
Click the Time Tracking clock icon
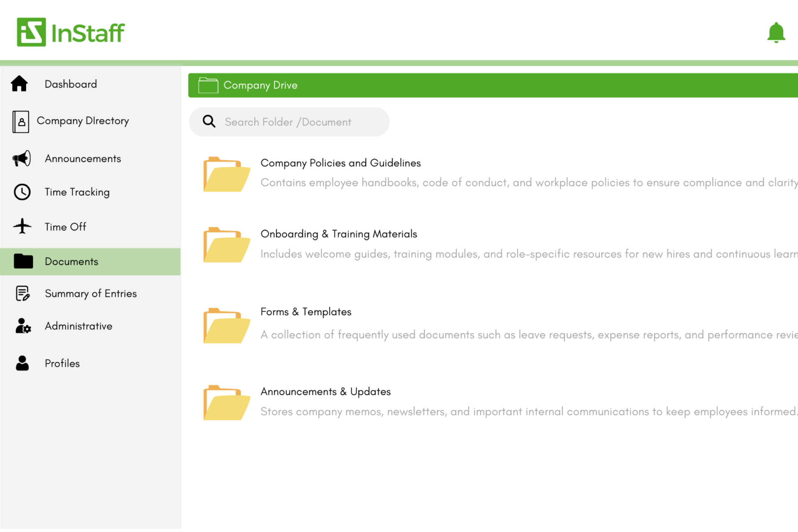[22, 192]
